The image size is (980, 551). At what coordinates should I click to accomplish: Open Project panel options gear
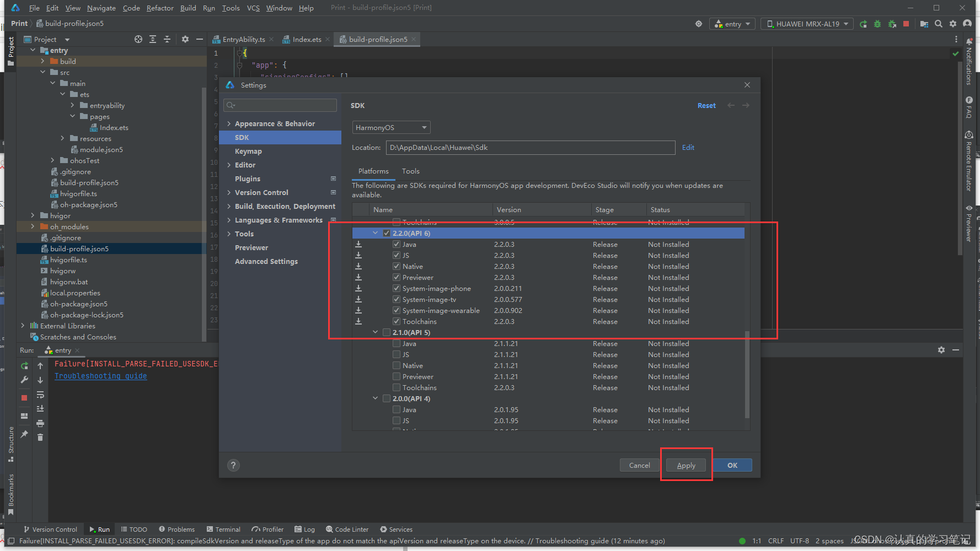(x=185, y=39)
